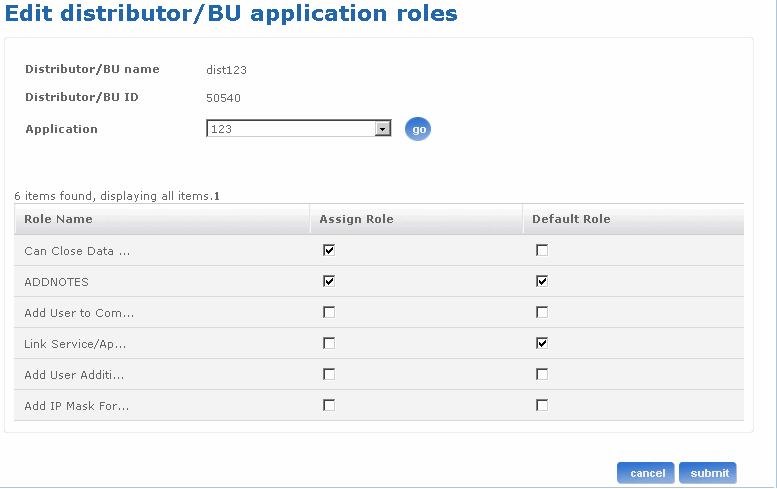This screenshot has height=489, width=777.
Task: Select the Link Service/Ap... role name
Action: pyautogui.click(x=75, y=344)
